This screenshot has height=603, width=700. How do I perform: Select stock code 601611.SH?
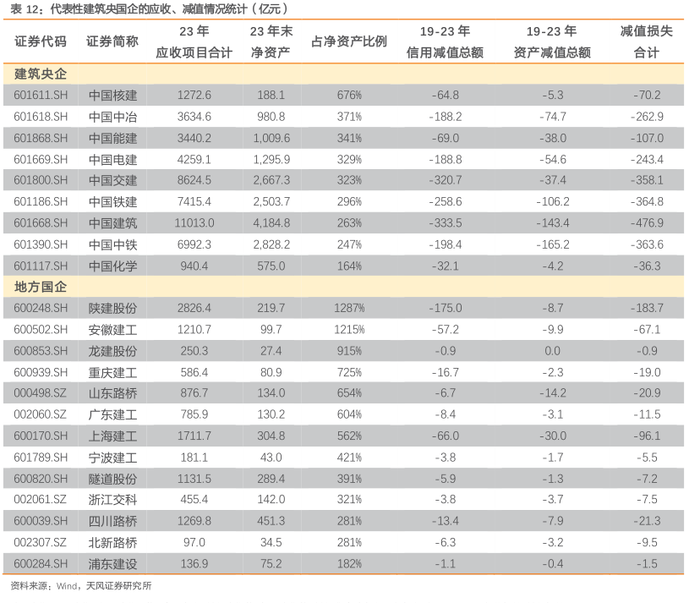(x=41, y=95)
